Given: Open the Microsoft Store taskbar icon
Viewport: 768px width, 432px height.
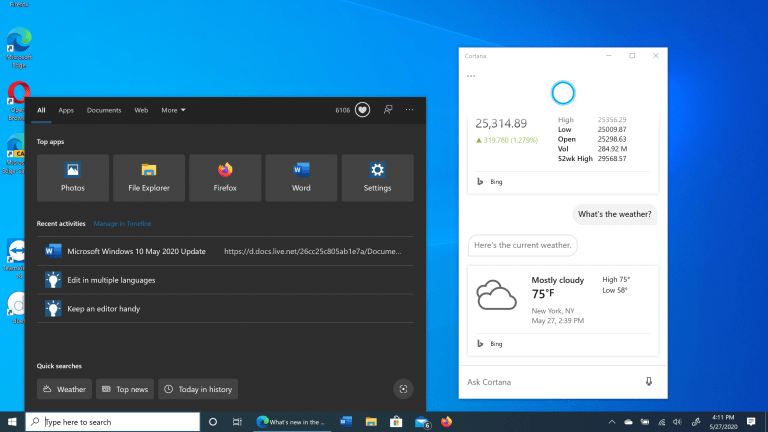Looking at the screenshot, I should click(396, 422).
